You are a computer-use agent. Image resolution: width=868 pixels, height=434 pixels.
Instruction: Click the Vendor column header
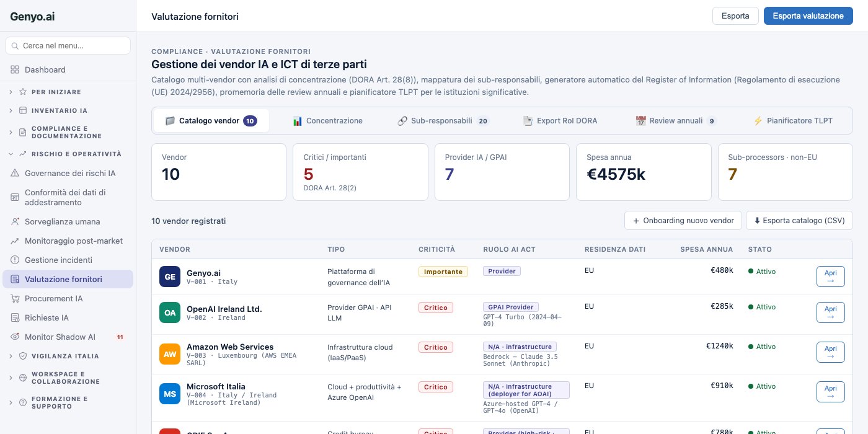[x=175, y=249]
